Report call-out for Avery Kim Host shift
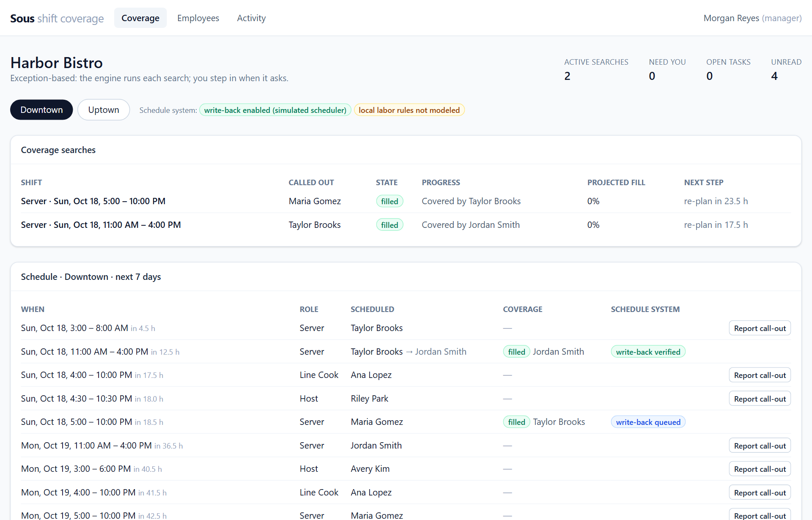Viewport: 812px width, 520px height. 760,469
